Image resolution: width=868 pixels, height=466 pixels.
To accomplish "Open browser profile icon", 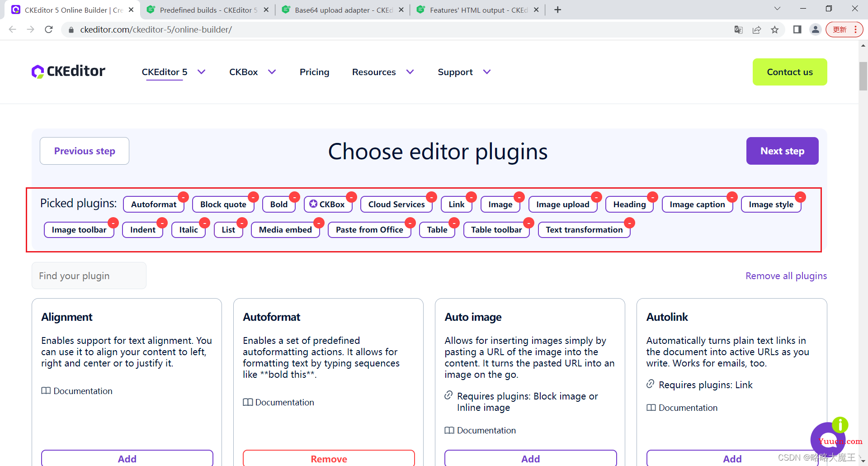I will coord(816,29).
